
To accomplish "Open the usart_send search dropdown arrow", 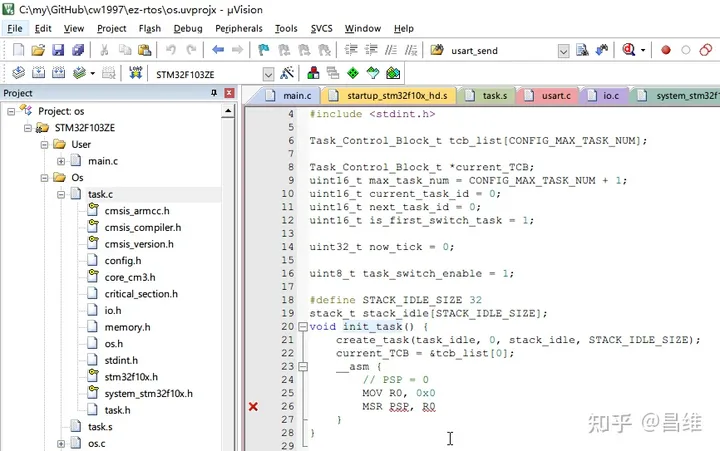I will click(x=563, y=51).
